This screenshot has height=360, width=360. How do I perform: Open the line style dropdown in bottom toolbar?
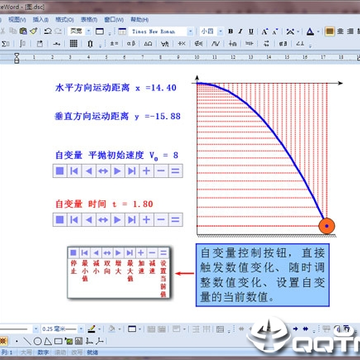pos(35,329)
